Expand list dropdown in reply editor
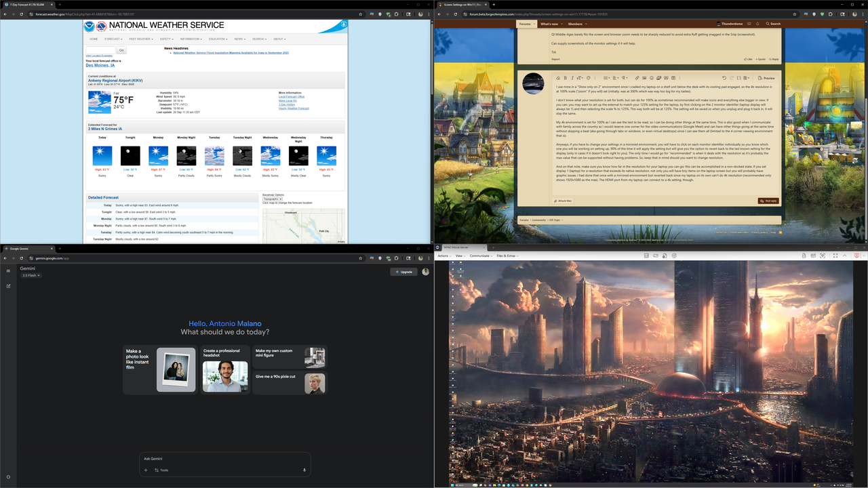Image resolution: width=868 pixels, height=488 pixels. tap(608, 78)
